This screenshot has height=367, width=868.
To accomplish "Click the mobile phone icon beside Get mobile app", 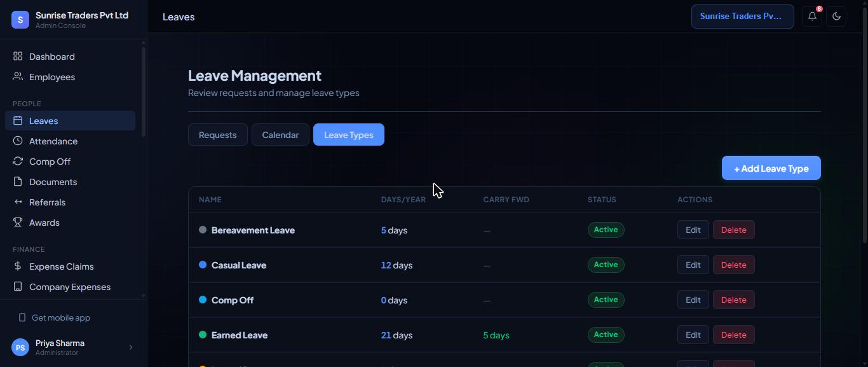I will click(22, 317).
